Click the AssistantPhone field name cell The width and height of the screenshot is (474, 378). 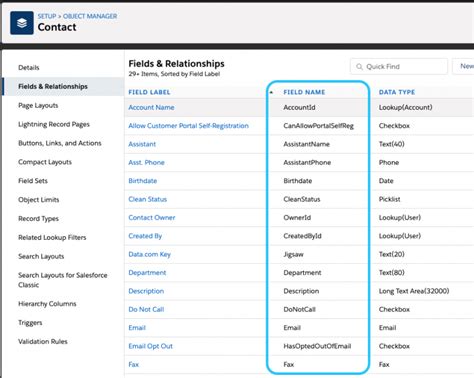point(307,162)
